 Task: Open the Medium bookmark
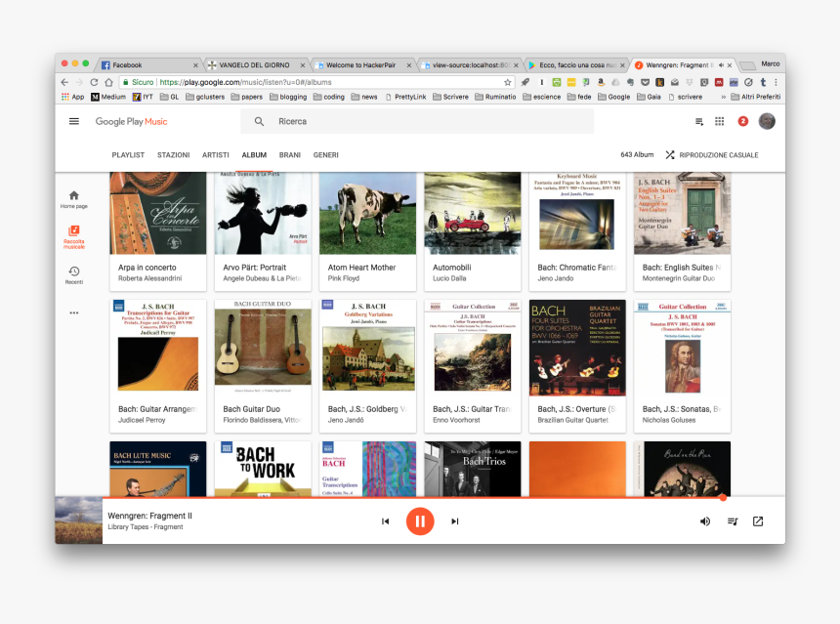(108, 97)
